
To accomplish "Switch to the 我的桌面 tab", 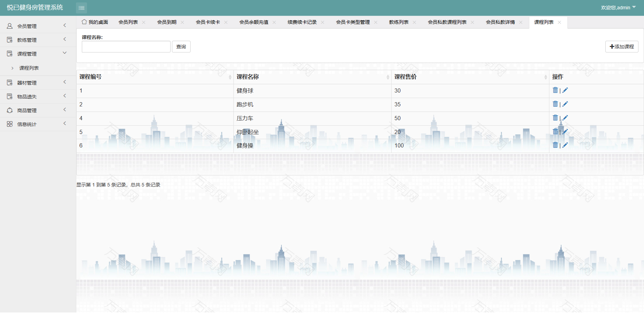I will click(95, 22).
